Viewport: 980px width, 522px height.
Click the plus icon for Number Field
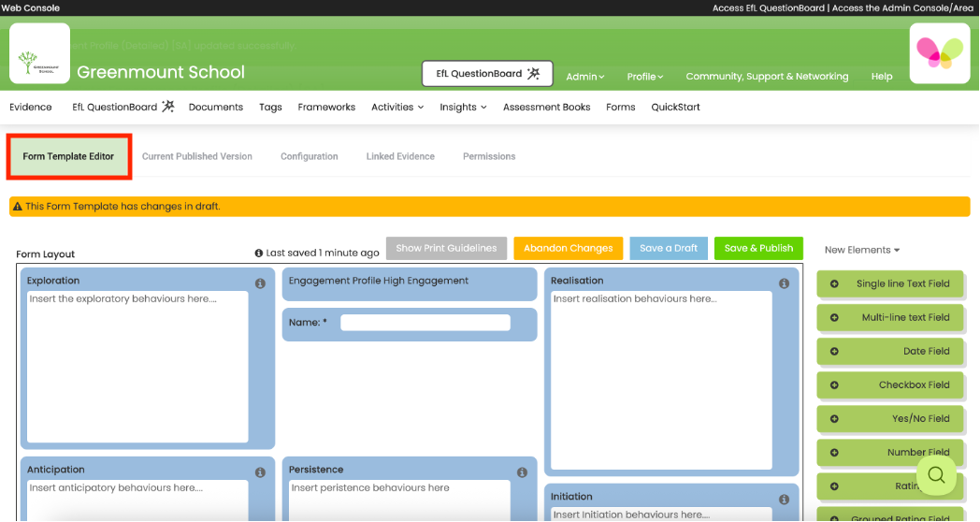tap(834, 453)
